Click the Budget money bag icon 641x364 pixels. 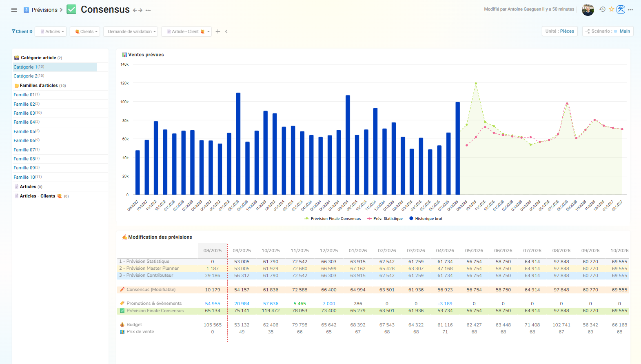122,324
